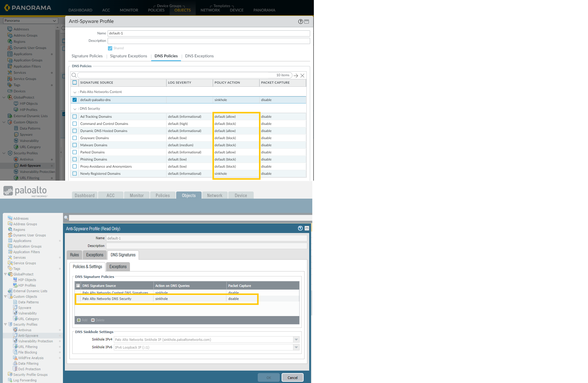588x383 pixels.
Task: Click the Address Groups icon in the lower sidebar
Action: point(10,224)
